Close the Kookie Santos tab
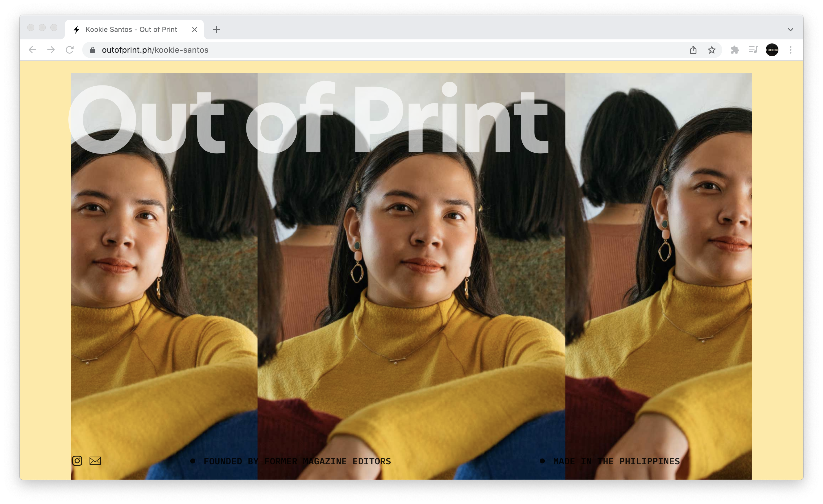Image resolution: width=823 pixels, height=504 pixels. (x=194, y=30)
